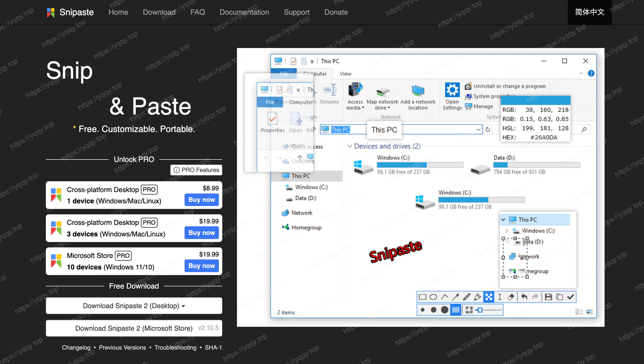Select the rectangle shape tool
The image size is (644, 364).
click(x=422, y=297)
